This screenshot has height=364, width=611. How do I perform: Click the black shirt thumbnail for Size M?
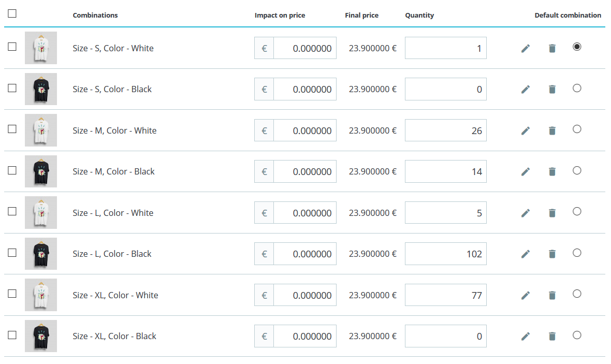coord(41,171)
